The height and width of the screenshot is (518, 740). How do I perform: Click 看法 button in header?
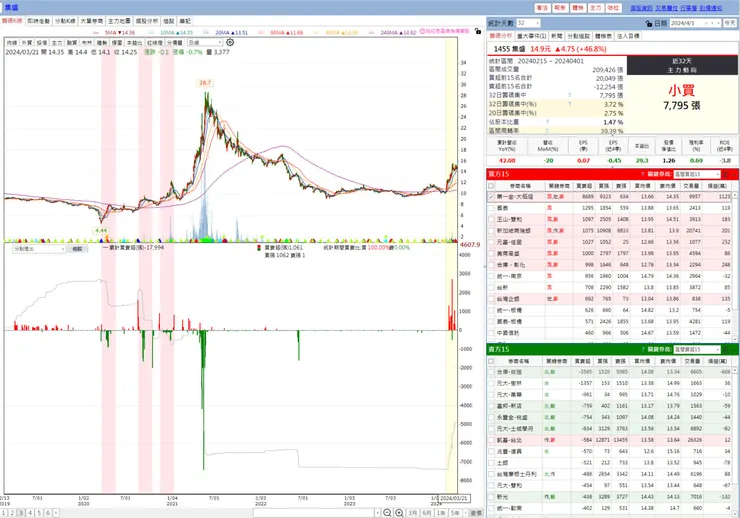pyautogui.click(x=542, y=8)
